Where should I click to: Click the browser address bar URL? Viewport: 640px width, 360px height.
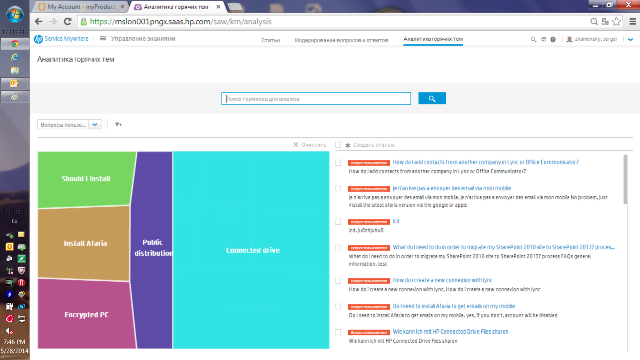click(x=180, y=22)
